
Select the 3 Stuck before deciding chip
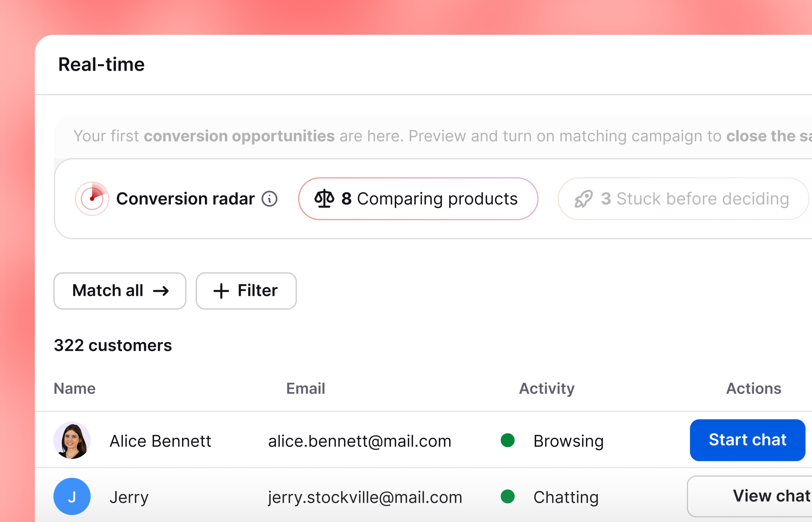tap(683, 199)
